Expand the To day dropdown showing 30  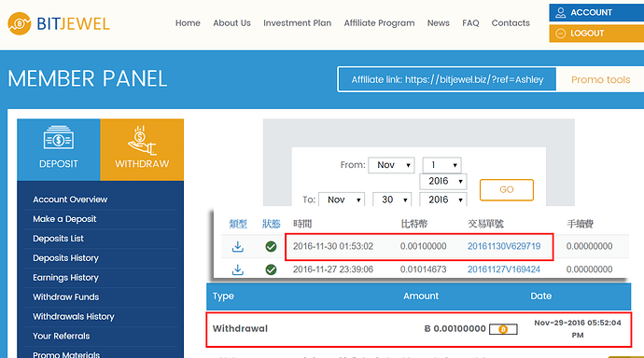click(x=392, y=200)
